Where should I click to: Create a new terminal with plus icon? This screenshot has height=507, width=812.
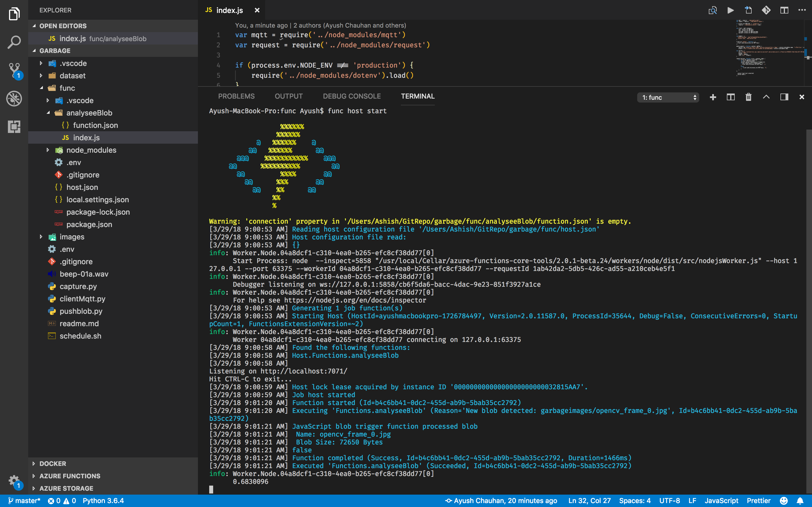713,97
